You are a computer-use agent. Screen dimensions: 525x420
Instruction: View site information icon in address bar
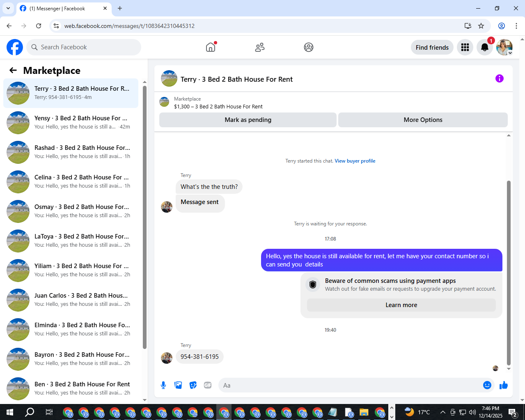[x=56, y=26]
